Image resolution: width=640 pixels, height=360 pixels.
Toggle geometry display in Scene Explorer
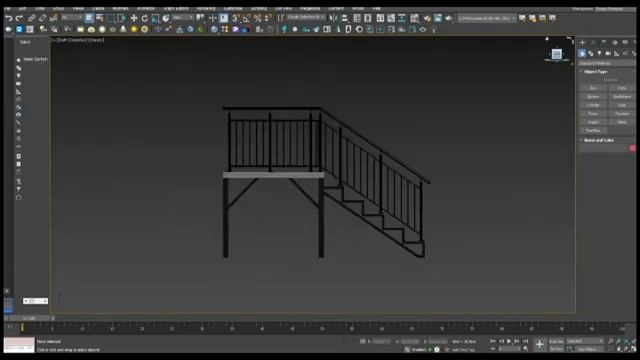coord(18,60)
